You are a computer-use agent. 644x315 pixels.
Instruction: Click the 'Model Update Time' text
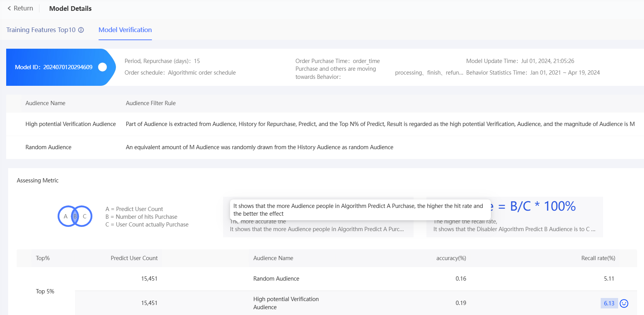pyautogui.click(x=520, y=61)
